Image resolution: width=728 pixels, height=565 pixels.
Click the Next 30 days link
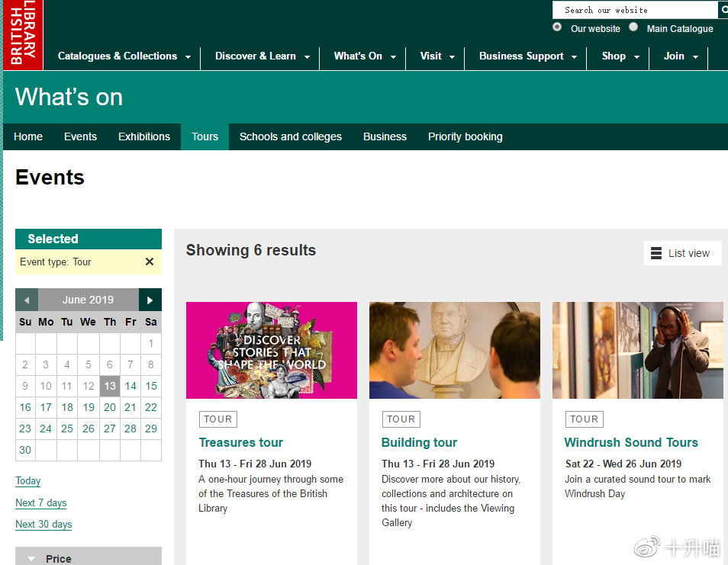tap(43, 524)
